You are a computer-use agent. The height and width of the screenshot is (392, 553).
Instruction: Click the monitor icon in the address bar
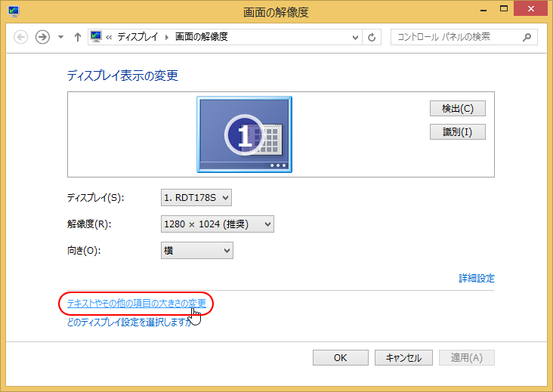coord(96,37)
